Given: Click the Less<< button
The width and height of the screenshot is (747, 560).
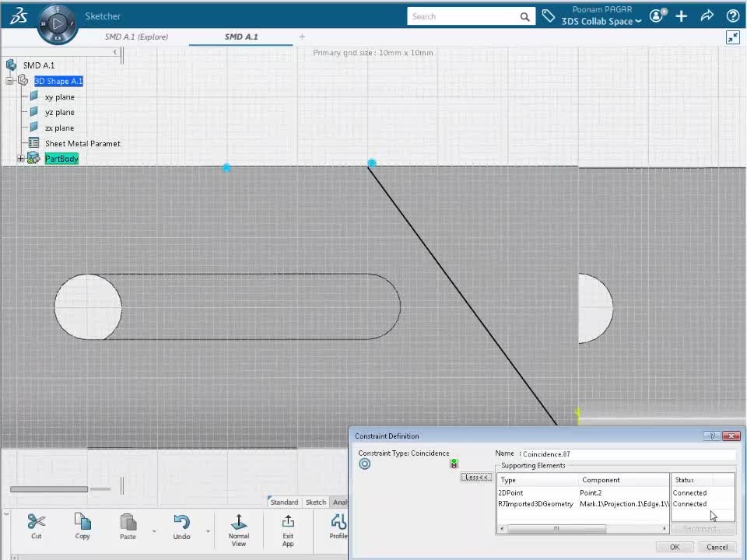Looking at the screenshot, I should coord(476,477).
